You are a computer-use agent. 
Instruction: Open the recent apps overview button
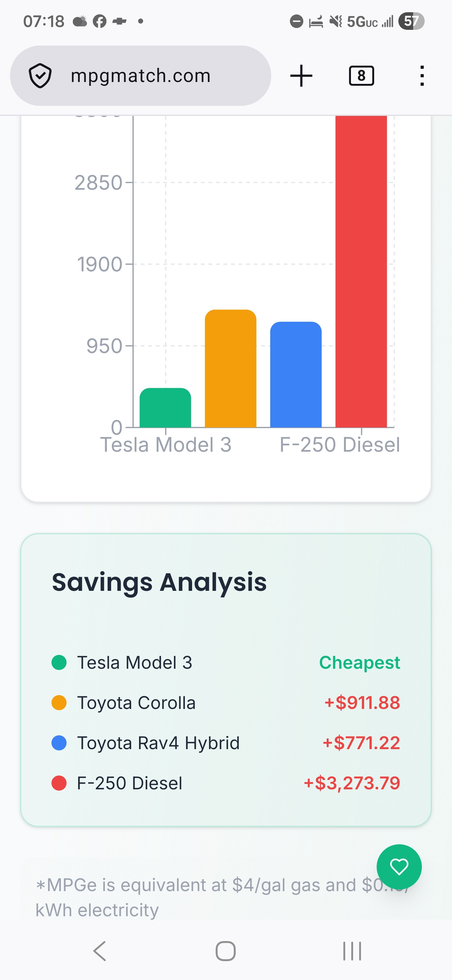click(352, 951)
